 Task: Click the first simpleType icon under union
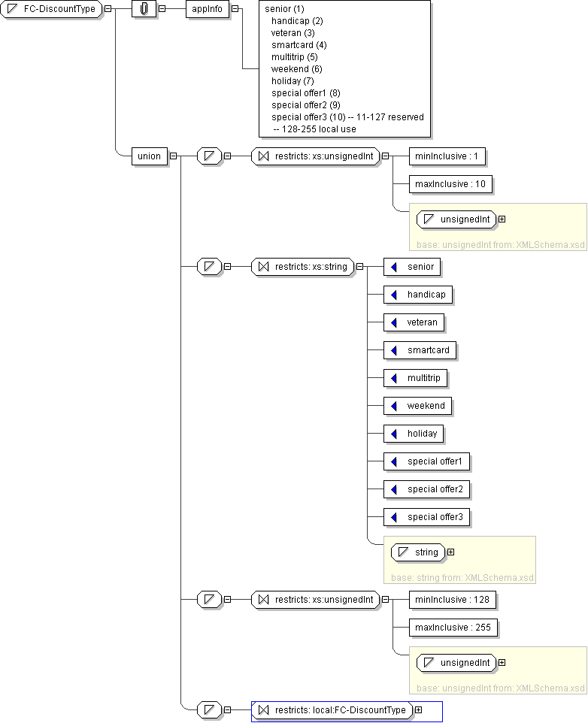coord(209,156)
